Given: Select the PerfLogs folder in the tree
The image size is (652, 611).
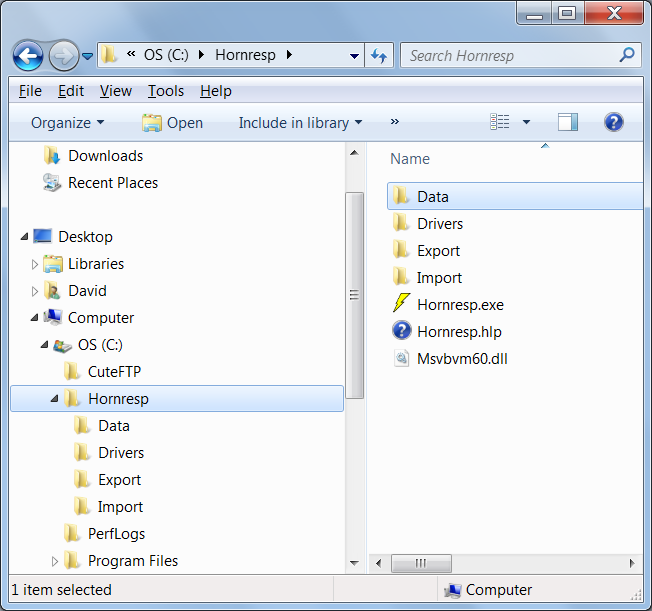Looking at the screenshot, I should pos(116,534).
